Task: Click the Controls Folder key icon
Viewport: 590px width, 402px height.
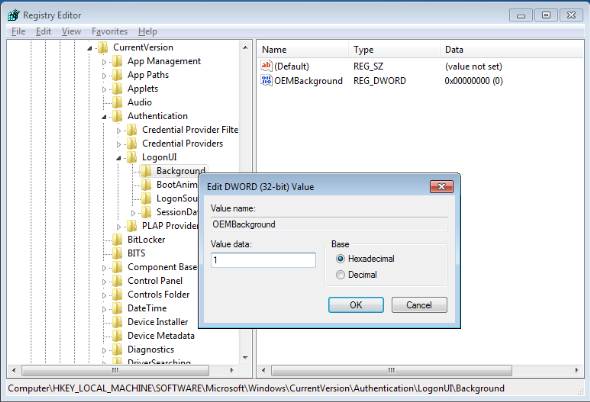Action: [x=117, y=295]
